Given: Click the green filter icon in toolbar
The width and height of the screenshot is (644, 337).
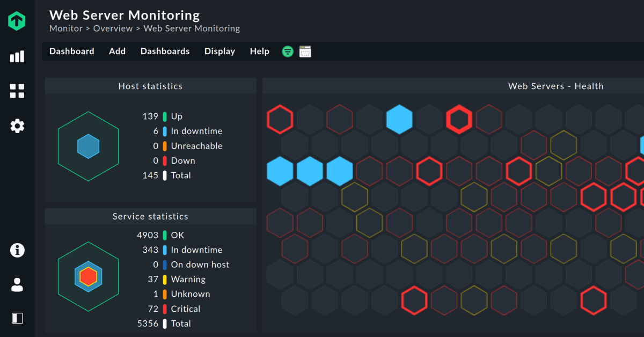Looking at the screenshot, I should pos(288,52).
